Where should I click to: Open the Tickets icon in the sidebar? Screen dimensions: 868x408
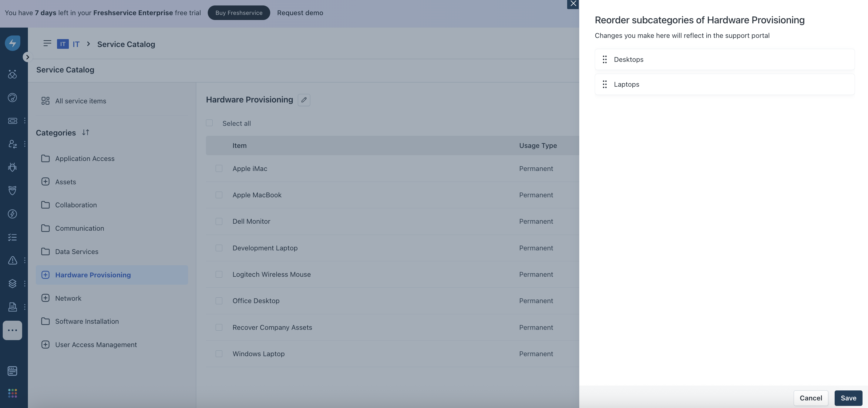[x=12, y=121]
